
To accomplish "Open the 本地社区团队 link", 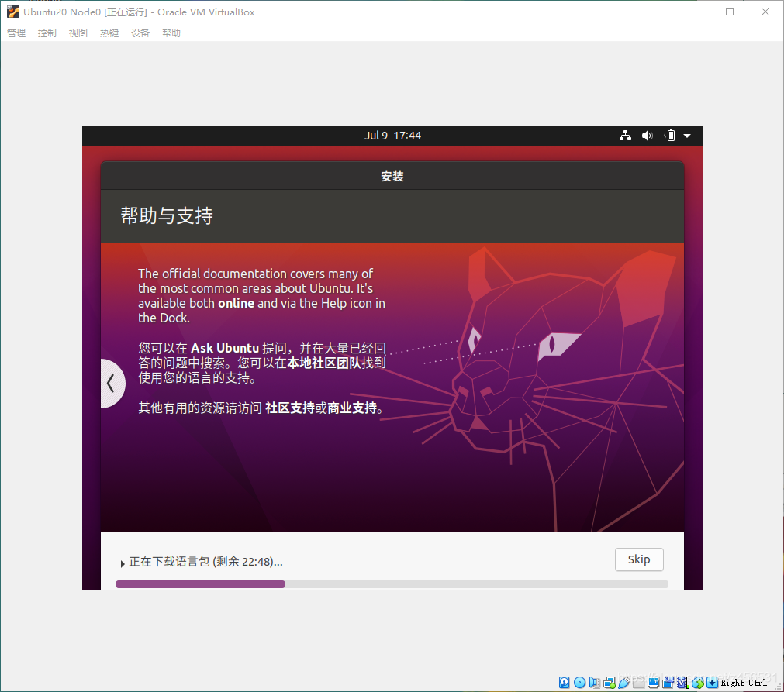I will [324, 363].
